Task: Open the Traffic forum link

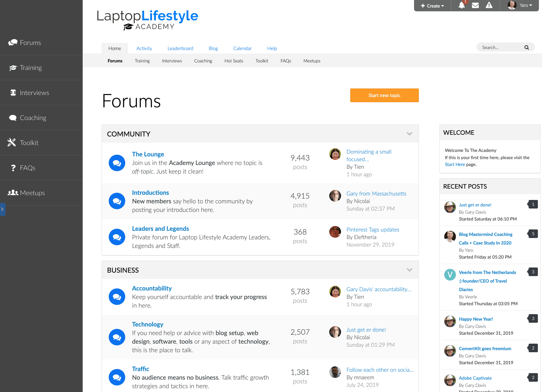Action: pyautogui.click(x=141, y=369)
